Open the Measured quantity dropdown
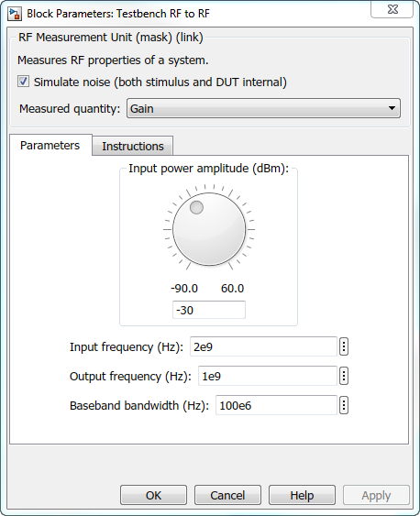This screenshot has width=420, height=516. [264, 108]
